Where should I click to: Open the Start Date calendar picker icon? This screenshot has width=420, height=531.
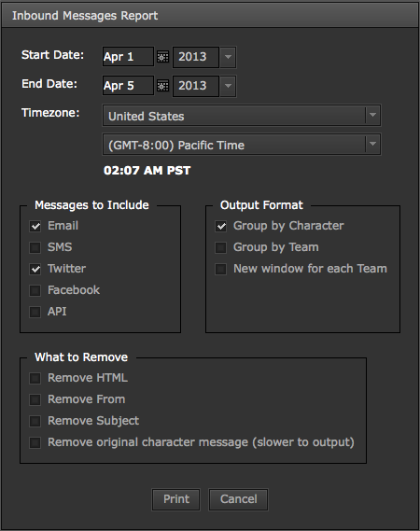click(x=163, y=57)
